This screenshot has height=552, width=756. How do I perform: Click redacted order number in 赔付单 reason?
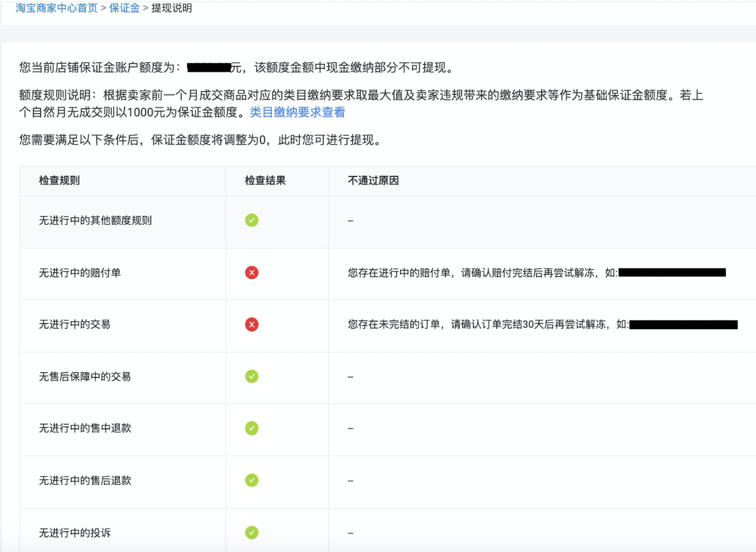coord(672,273)
